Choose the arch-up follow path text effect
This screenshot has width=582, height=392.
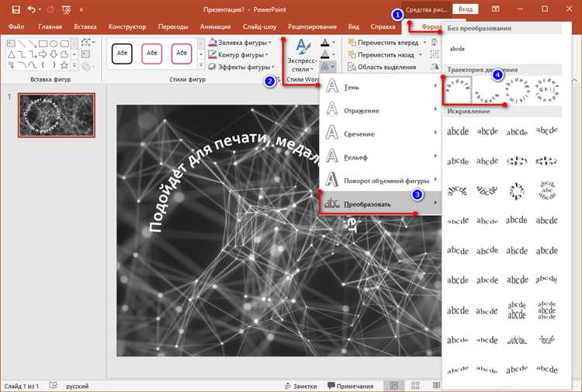(458, 90)
